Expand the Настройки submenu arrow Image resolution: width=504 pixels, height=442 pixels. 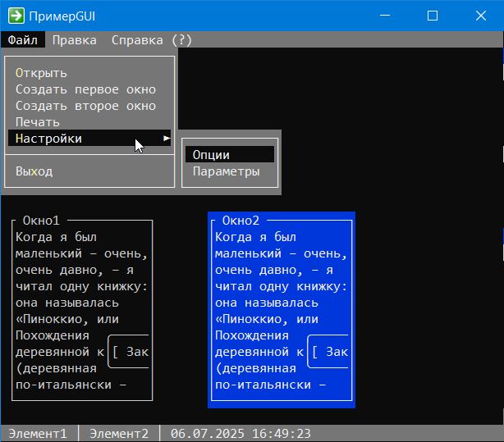point(167,139)
